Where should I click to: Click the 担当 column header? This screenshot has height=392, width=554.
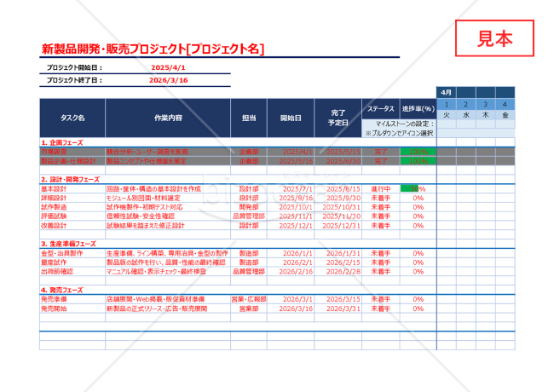(x=249, y=118)
